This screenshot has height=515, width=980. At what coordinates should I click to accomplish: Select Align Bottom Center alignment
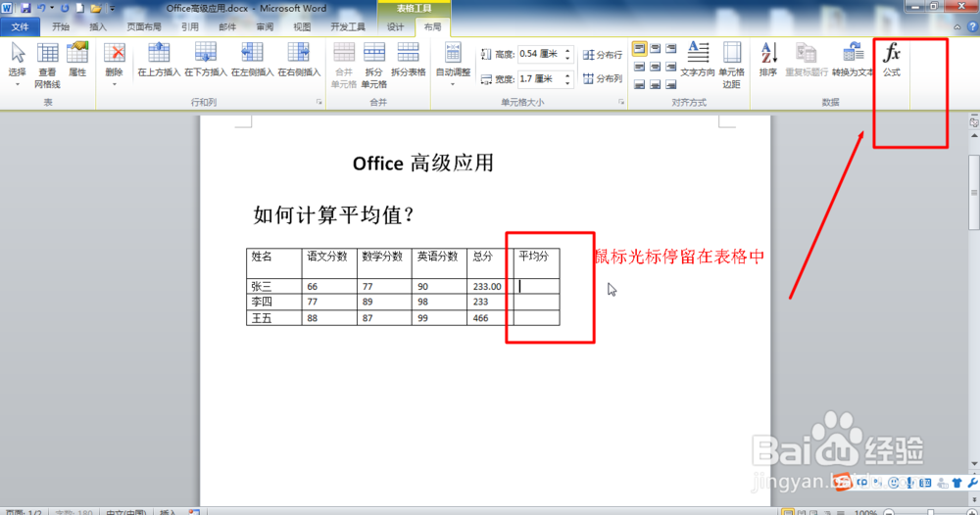(655, 83)
